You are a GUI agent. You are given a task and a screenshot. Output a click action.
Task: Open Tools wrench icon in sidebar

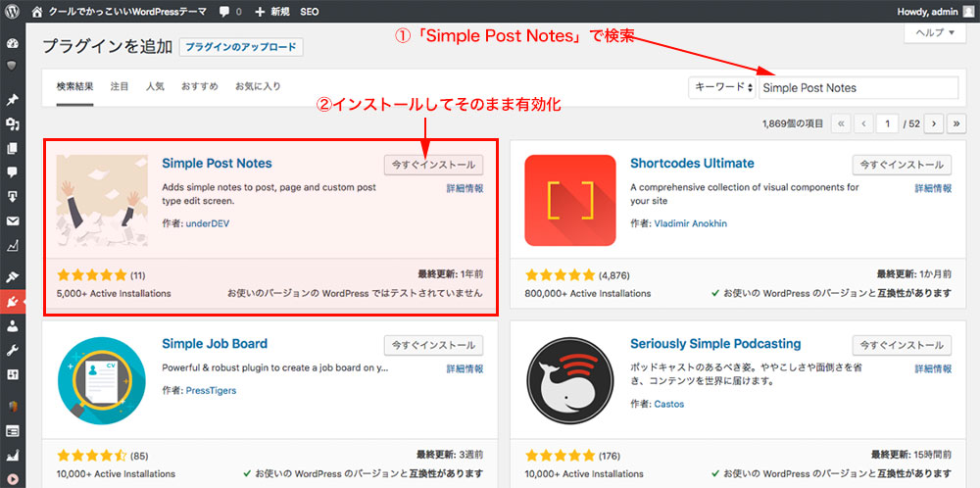tap(12, 351)
